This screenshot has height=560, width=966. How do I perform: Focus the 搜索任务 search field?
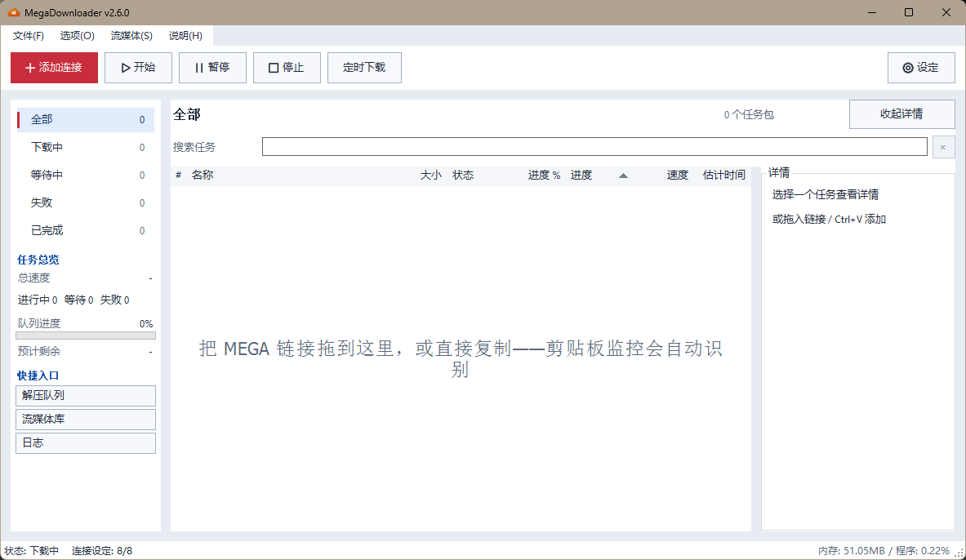pos(594,147)
